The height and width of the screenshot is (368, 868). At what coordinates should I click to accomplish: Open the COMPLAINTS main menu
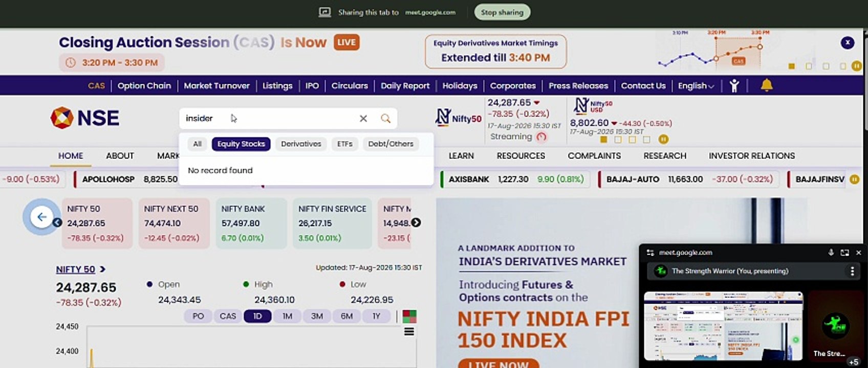(x=594, y=156)
